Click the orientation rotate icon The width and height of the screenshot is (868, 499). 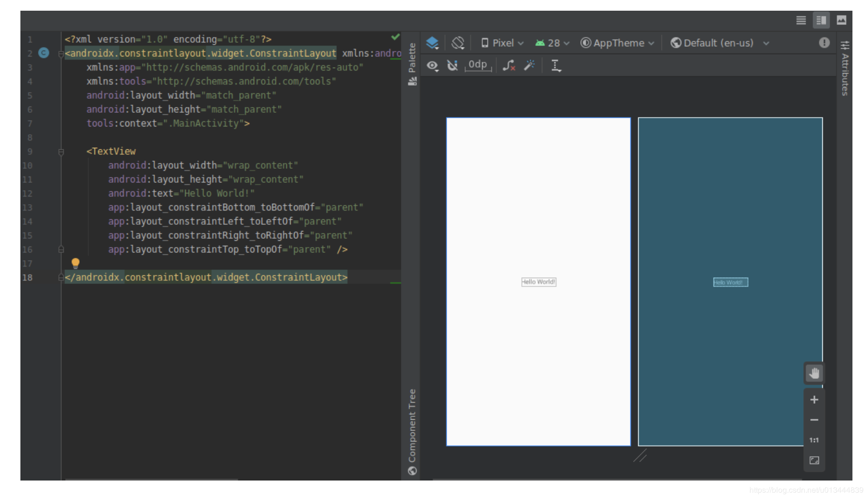tap(458, 43)
